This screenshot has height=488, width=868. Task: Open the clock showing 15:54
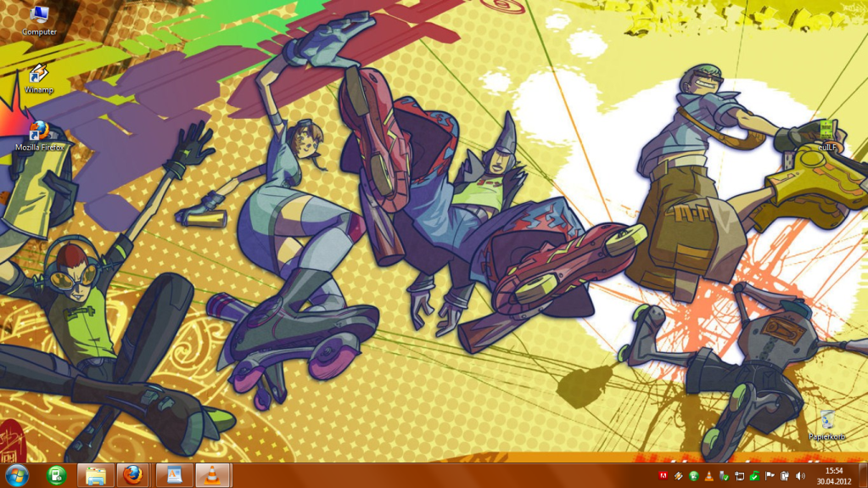pos(833,476)
